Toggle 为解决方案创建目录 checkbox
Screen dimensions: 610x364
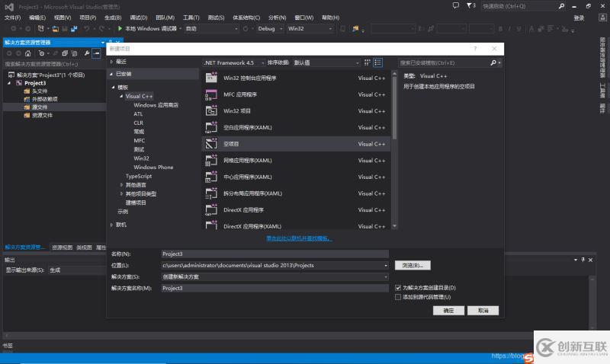click(x=397, y=288)
